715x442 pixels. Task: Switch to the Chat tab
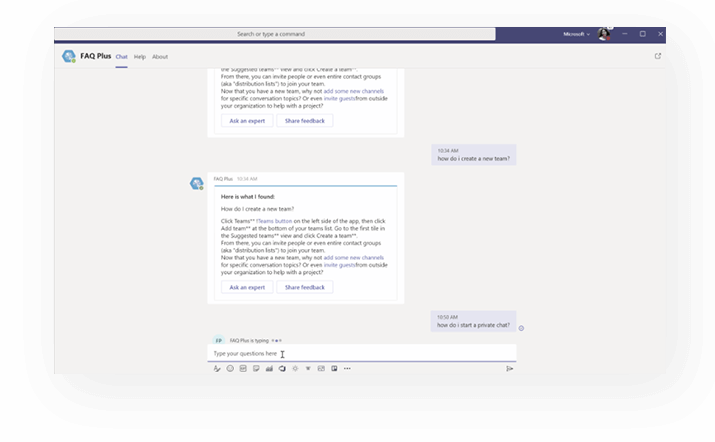pos(121,57)
